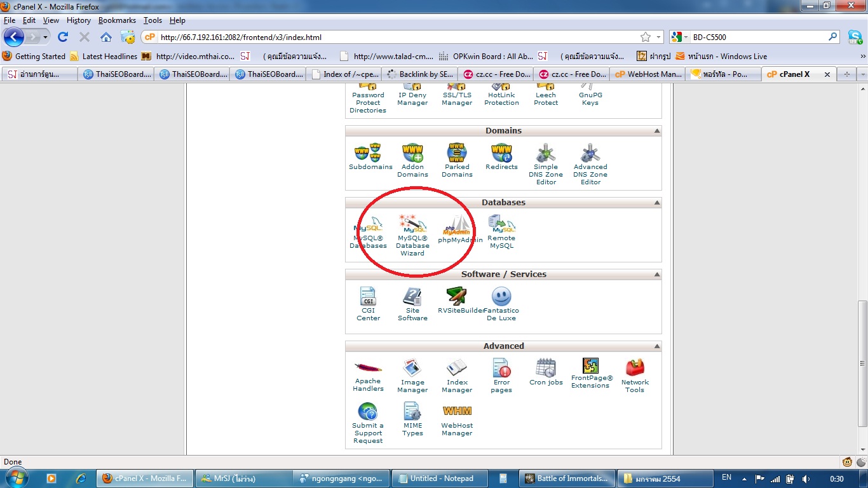This screenshot has width=868, height=488.
Task: Open the Subdomains icon
Action: pos(370,157)
